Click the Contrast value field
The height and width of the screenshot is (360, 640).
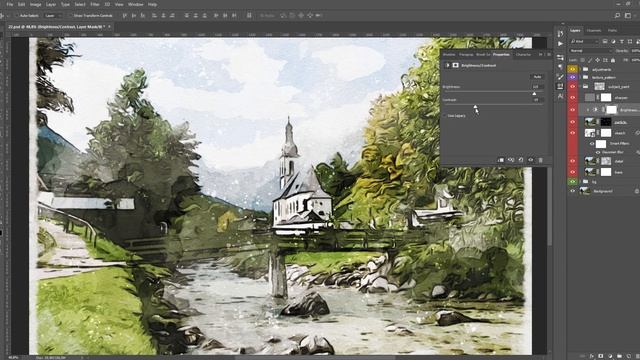pos(537,100)
